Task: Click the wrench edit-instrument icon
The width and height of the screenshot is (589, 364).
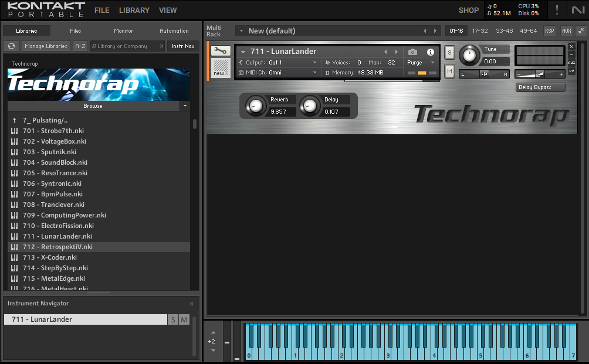Action: [221, 50]
